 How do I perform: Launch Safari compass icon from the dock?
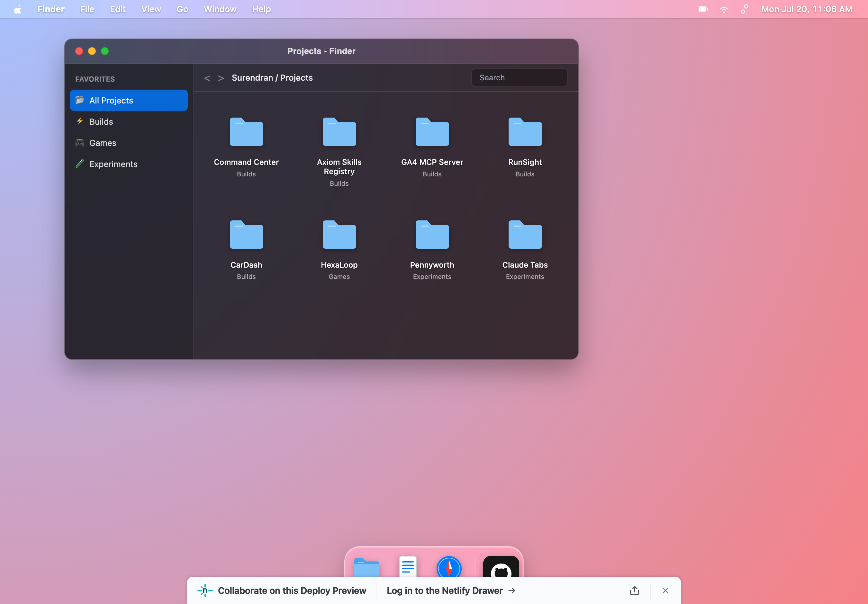tap(449, 567)
